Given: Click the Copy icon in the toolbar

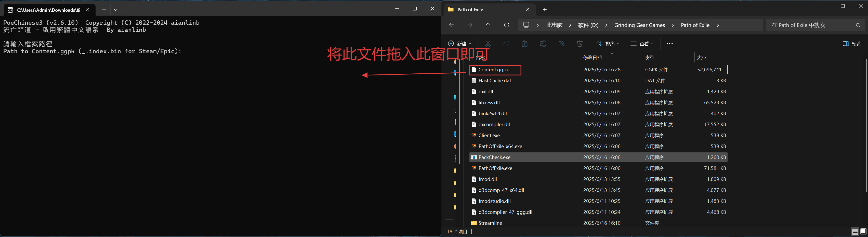Looking at the screenshot, I should tap(506, 44).
